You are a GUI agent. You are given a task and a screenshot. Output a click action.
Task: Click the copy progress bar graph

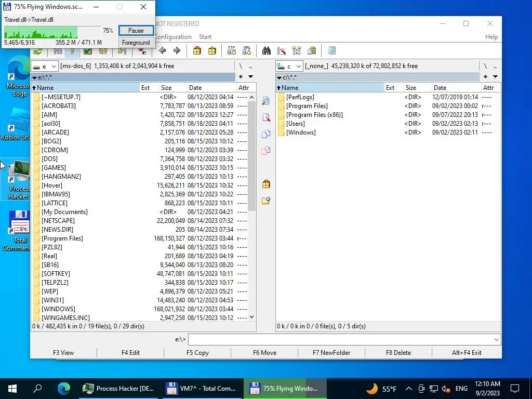point(52,32)
